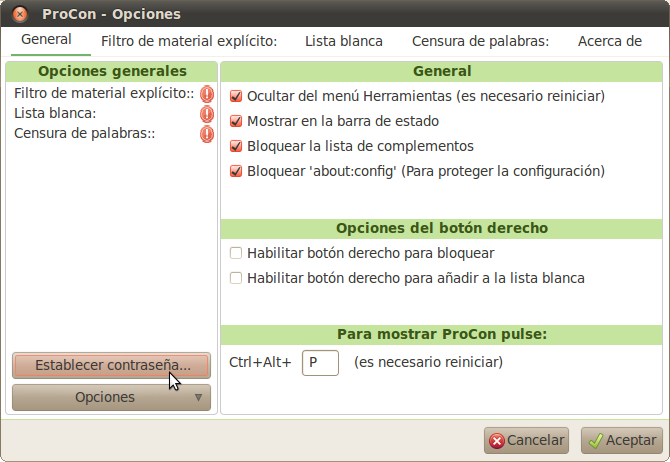Click the warning icon beside Lista blanca
Screen dimensions: 670x462
click(x=207, y=114)
